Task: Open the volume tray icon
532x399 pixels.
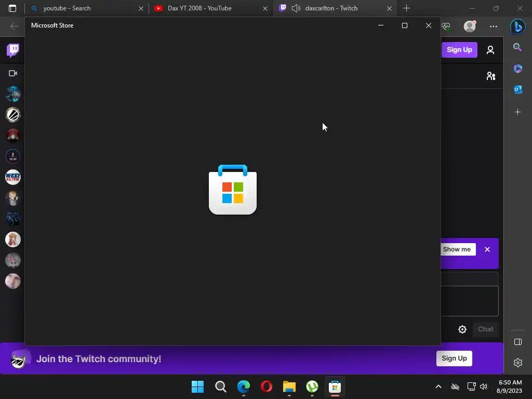Action: click(x=484, y=387)
